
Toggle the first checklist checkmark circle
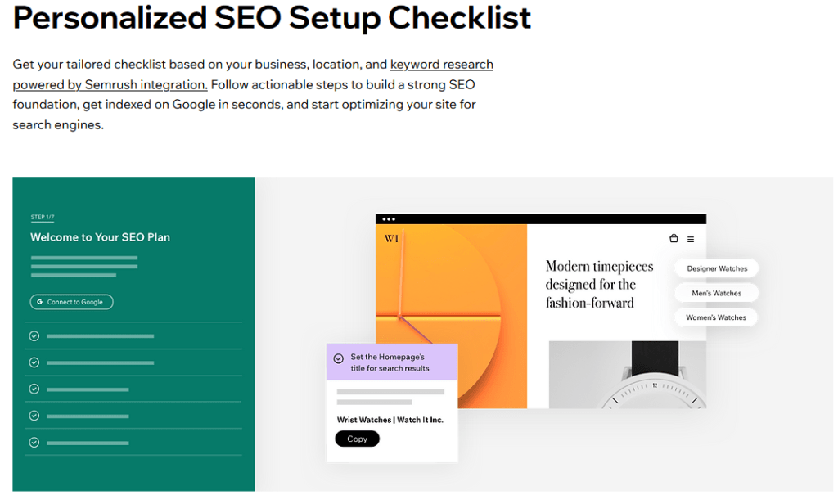coord(34,336)
